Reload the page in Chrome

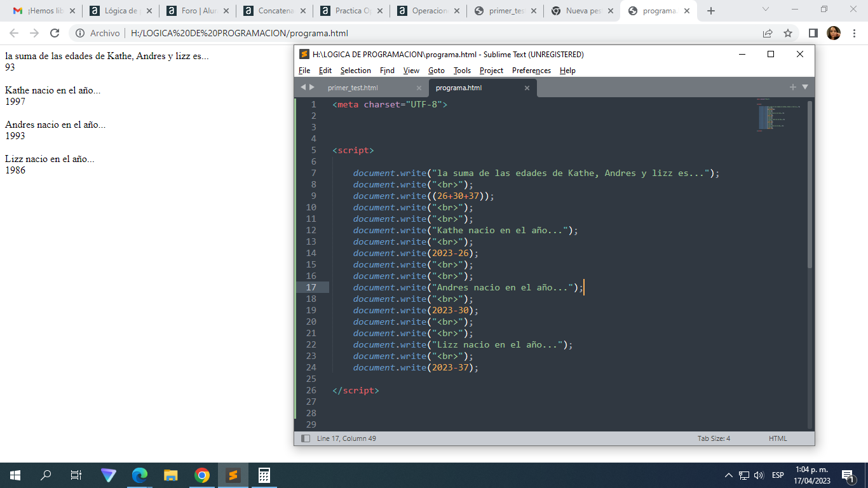(55, 33)
